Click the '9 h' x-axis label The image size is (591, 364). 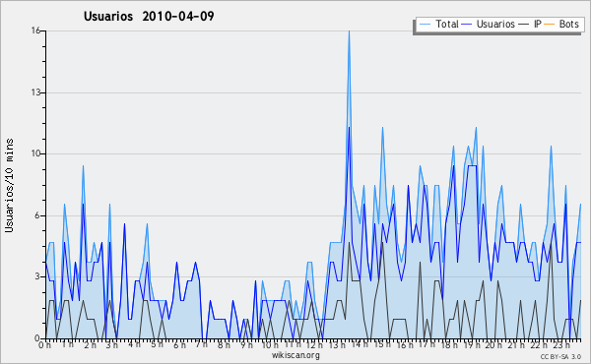click(246, 345)
